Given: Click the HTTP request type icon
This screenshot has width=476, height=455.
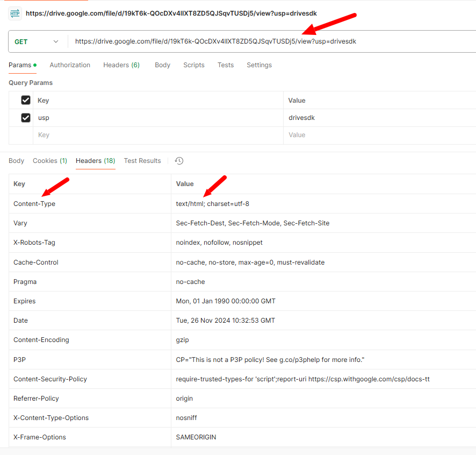Looking at the screenshot, I should (15, 13).
